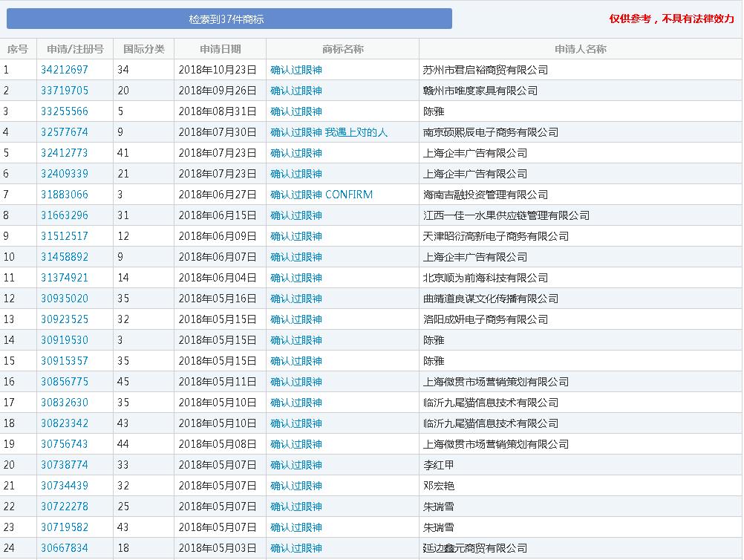Image resolution: width=744 pixels, height=560 pixels.
Task: Click the 国际分类 column header
Action: click(144, 49)
